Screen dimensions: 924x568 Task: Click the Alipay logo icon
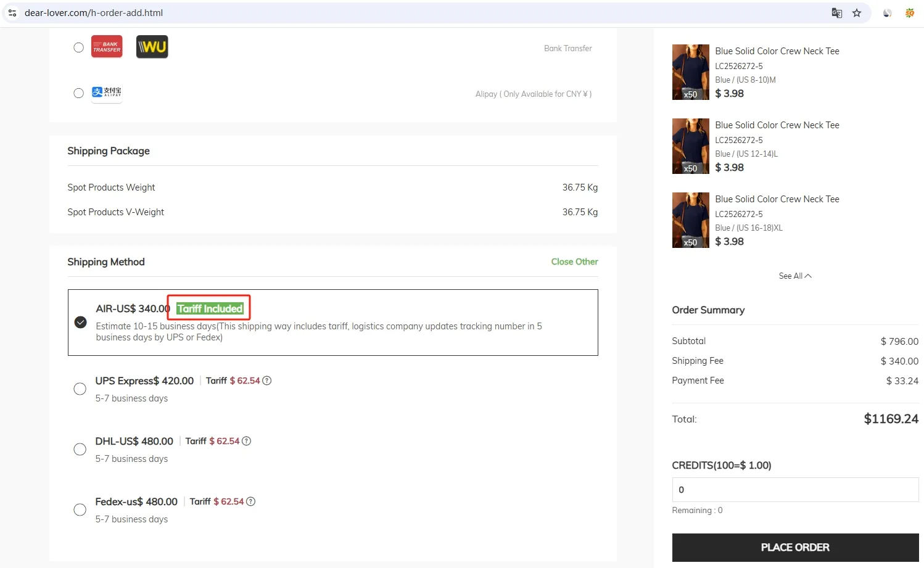point(107,93)
